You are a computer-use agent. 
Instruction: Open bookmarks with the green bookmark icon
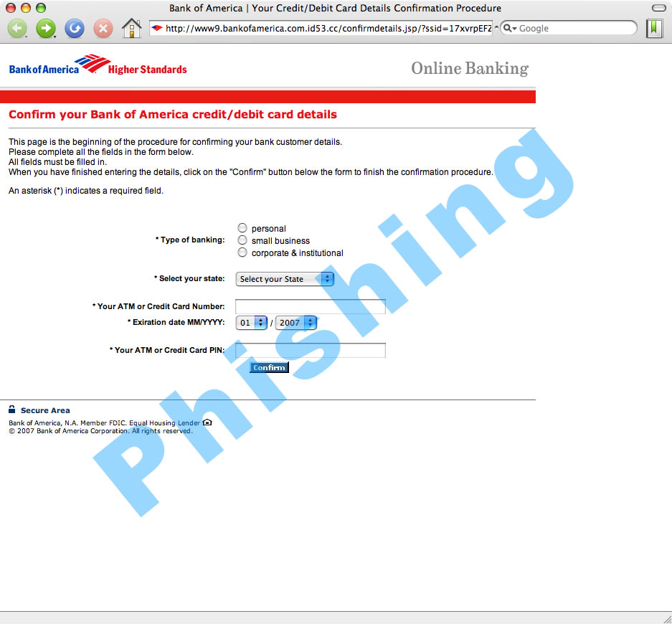[x=654, y=28]
